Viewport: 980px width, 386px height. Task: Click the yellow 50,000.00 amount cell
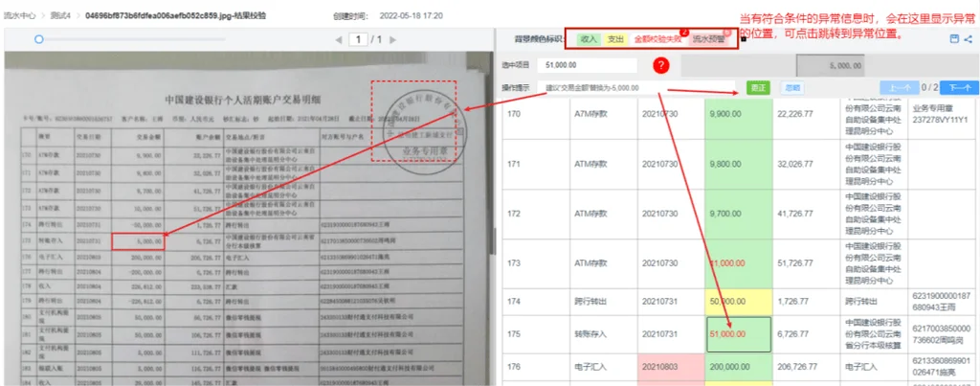(738, 302)
